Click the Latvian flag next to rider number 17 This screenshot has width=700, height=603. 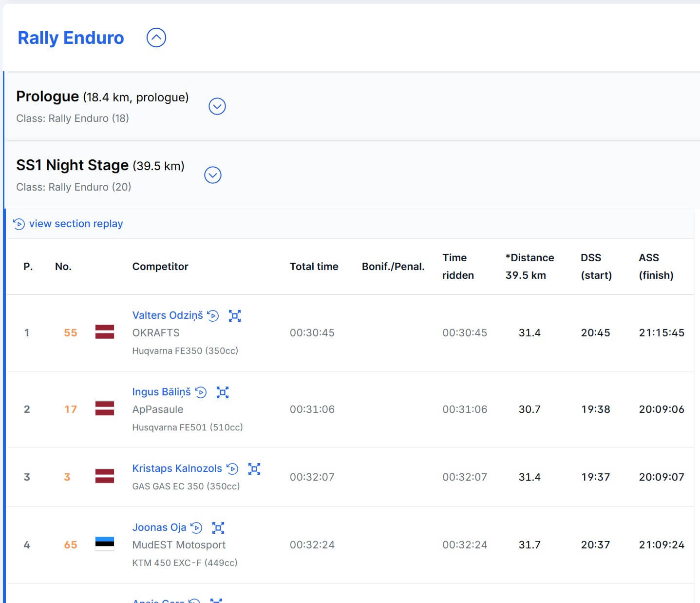point(104,408)
